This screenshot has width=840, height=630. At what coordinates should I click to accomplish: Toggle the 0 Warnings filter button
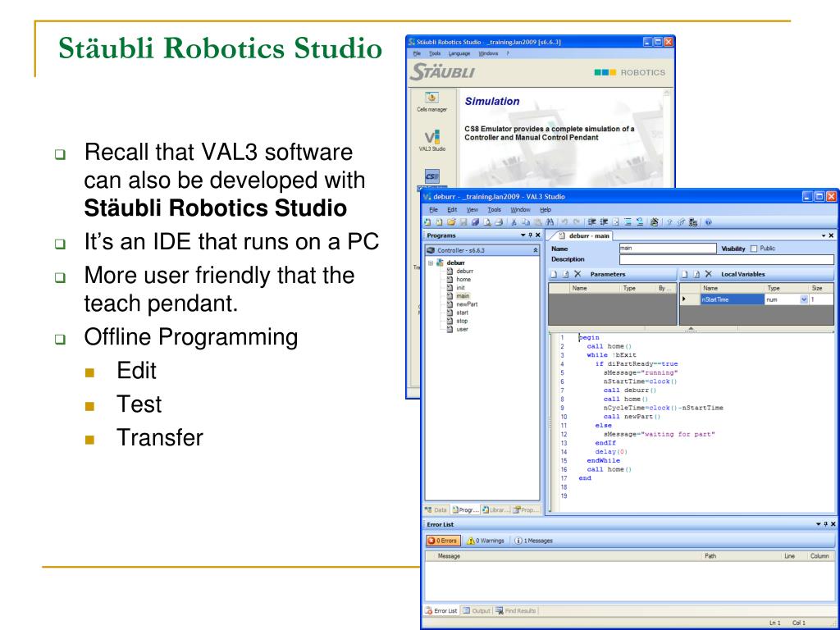[486, 541]
